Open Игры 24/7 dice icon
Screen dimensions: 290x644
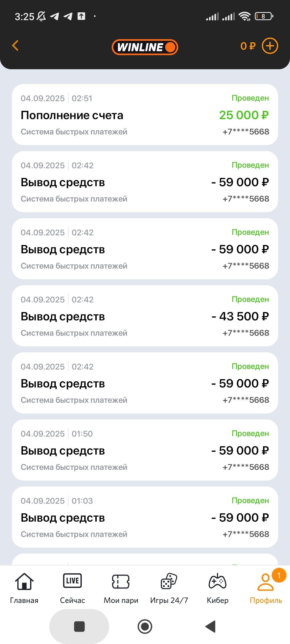coord(169,581)
